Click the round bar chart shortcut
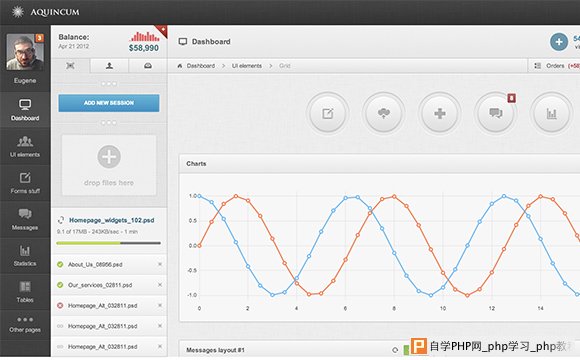 (x=551, y=113)
